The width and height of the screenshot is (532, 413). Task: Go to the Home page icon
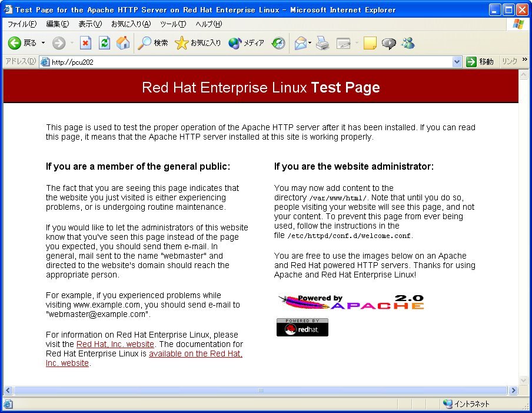(x=123, y=43)
